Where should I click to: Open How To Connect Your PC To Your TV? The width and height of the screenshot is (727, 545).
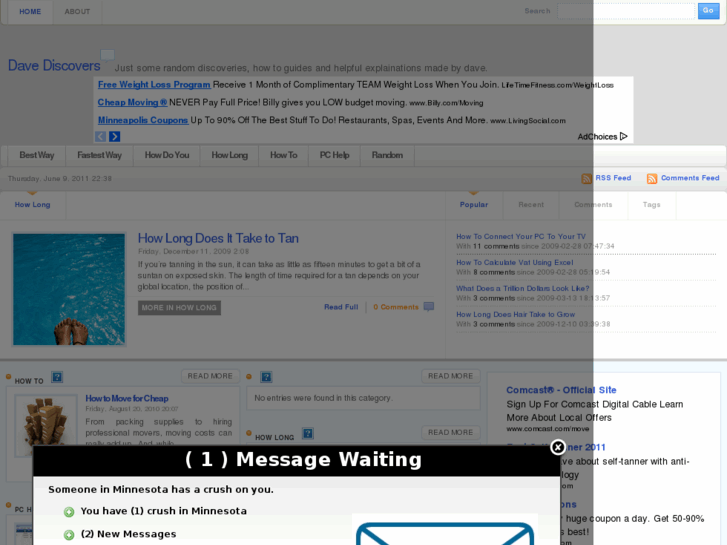tap(521, 237)
